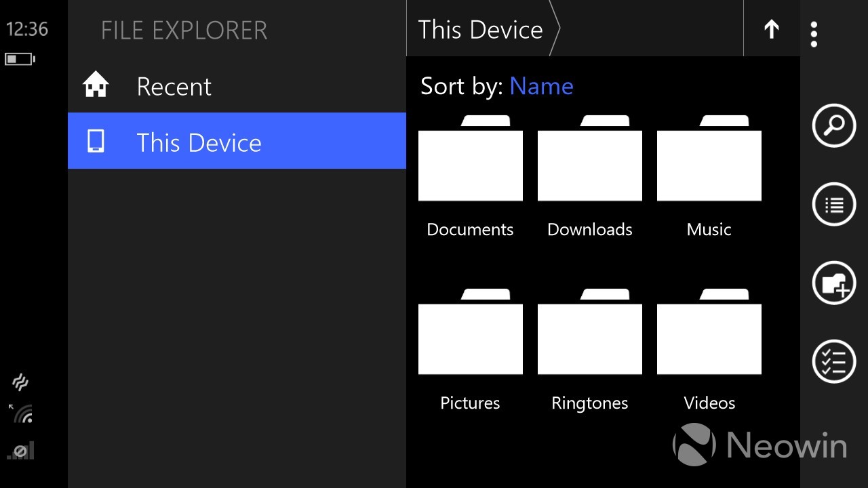Change sort order via Name

pyautogui.click(x=541, y=86)
